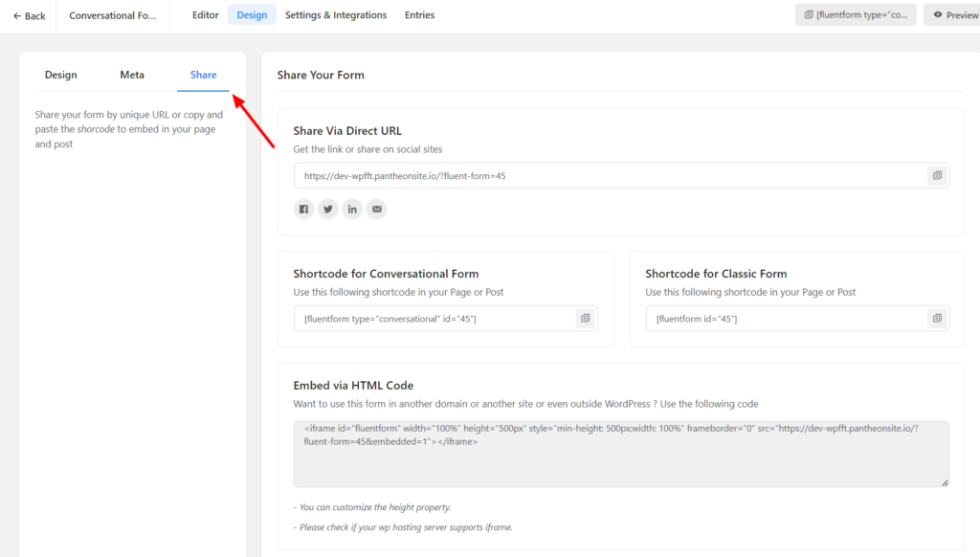980x557 pixels.
Task: Click the Design tab in the top navigation
Action: (x=251, y=14)
